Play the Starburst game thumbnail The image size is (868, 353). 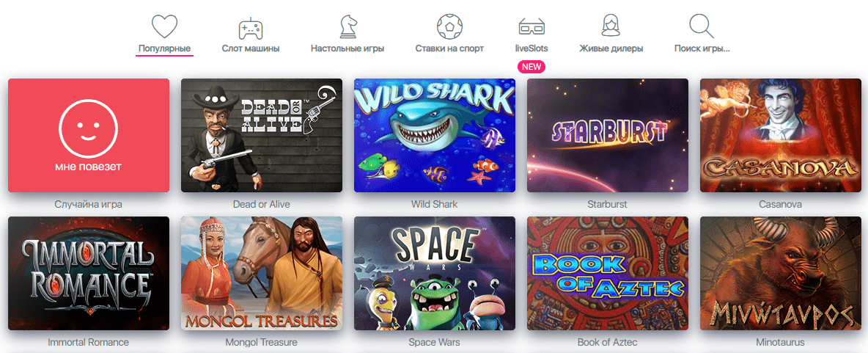(607, 135)
